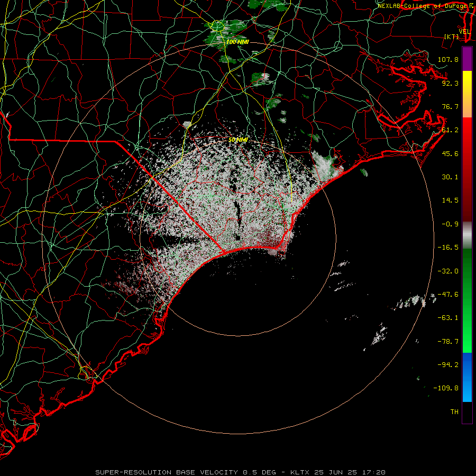Select the -32.0 legend value
This screenshot has width=476, height=476.
pos(448,271)
